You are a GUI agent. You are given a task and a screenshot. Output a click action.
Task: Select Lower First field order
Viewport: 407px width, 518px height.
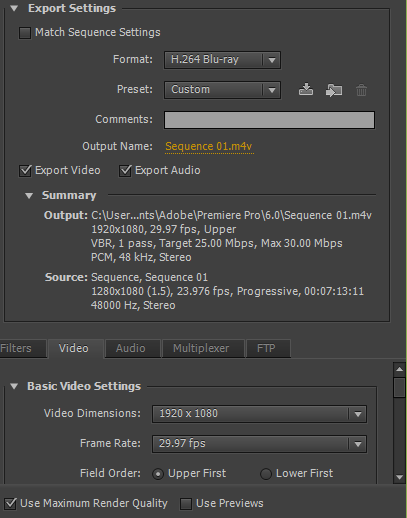266,474
